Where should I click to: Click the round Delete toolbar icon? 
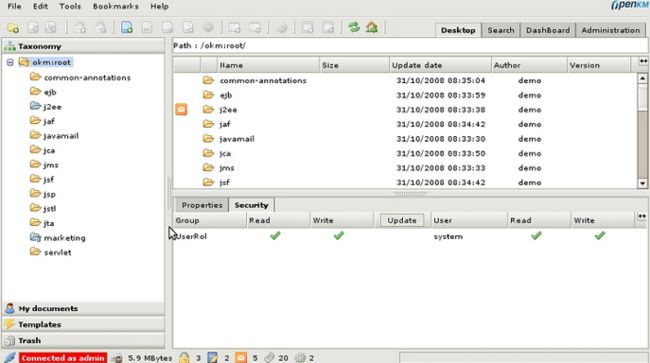pyautogui.click(x=208, y=28)
